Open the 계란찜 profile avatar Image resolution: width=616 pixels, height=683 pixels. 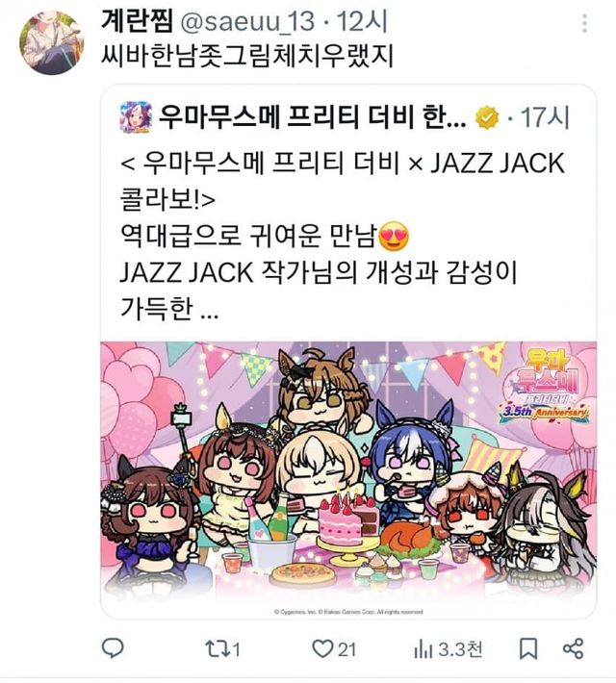point(52,42)
